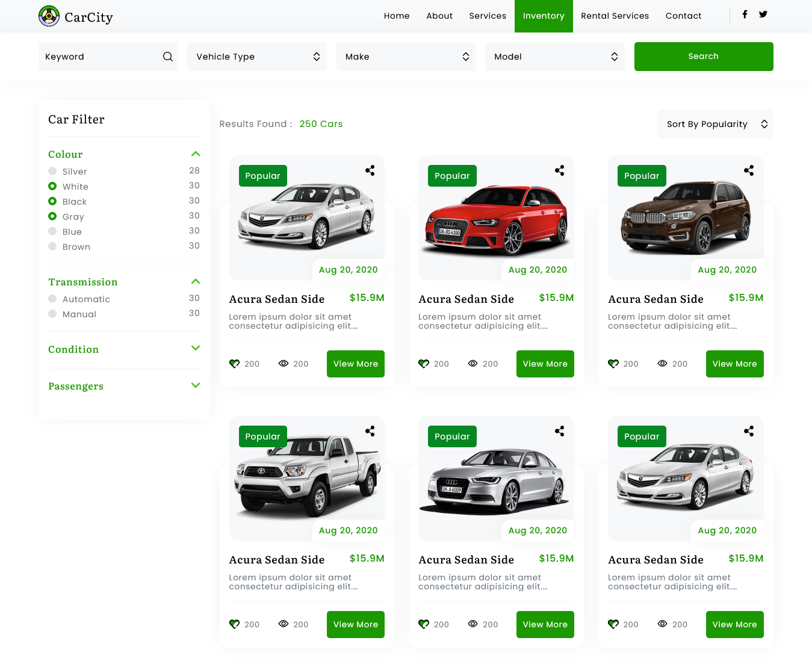The image size is (812, 667).
Task: Select the Blue colour filter
Action: [52, 231]
